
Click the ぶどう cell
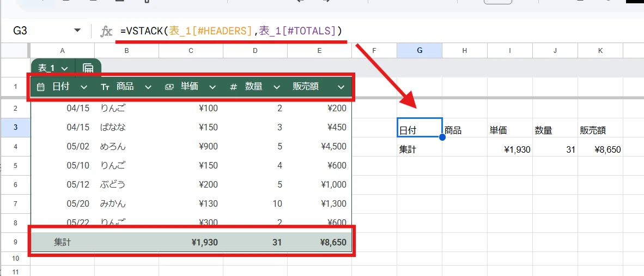click(127, 185)
